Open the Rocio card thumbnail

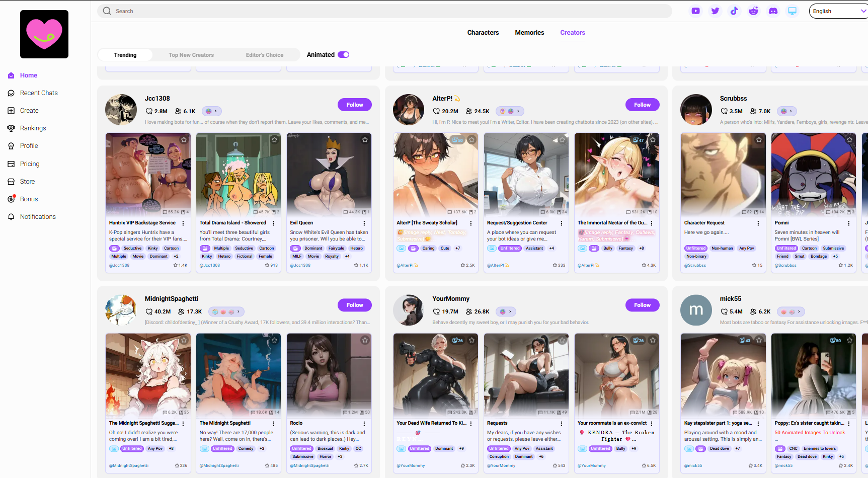click(329, 375)
